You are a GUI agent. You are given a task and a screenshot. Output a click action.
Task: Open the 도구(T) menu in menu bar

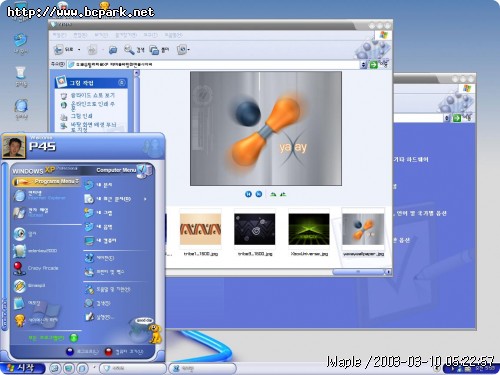pyautogui.click(x=150, y=35)
